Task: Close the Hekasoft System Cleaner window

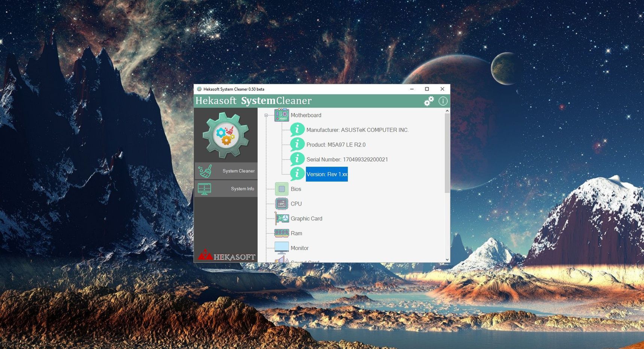Action: coord(442,89)
